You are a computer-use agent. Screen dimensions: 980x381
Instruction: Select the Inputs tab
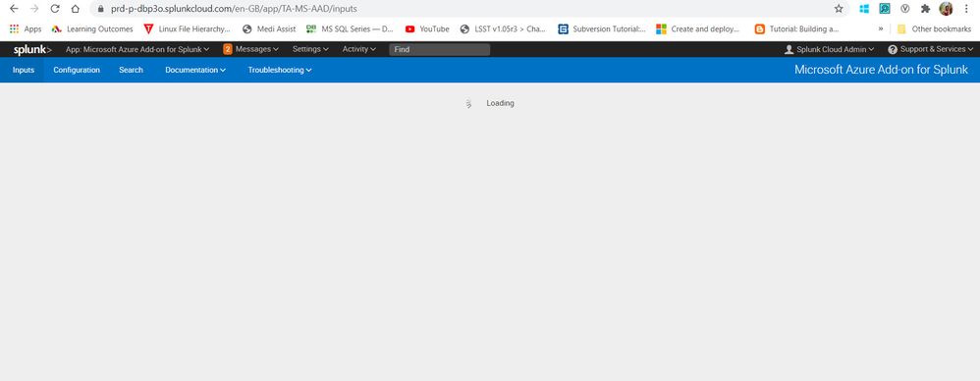[24, 70]
